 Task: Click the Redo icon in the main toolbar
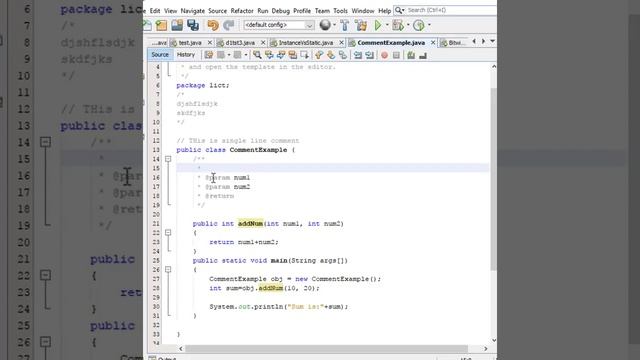click(x=229, y=25)
